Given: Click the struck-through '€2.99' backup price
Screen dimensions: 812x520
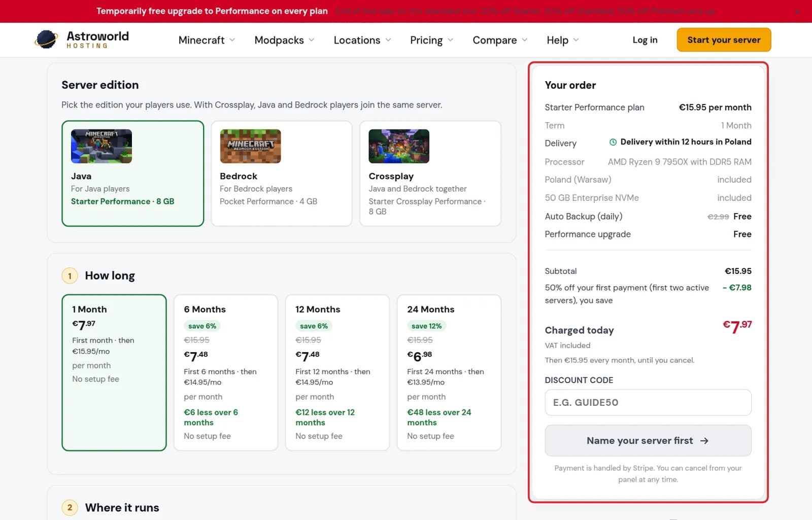Looking at the screenshot, I should click(718, 217).
